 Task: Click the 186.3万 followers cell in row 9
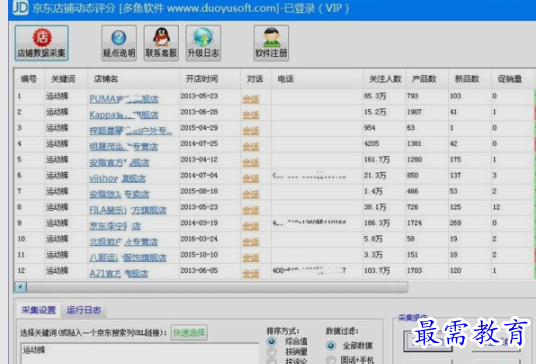point(377,223)
